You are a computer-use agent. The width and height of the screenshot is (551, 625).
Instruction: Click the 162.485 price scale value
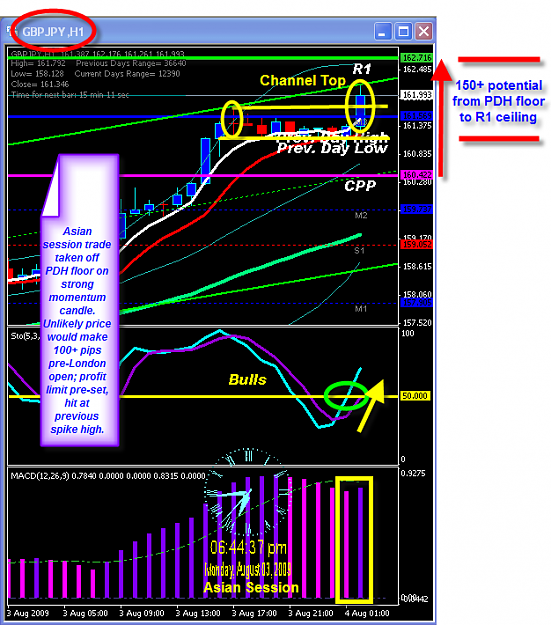click(x=417, y=69)
